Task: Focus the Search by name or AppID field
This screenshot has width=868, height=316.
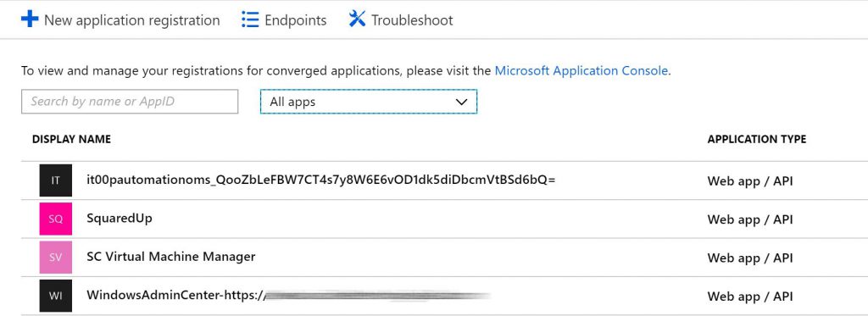Action: coord(130,102)
